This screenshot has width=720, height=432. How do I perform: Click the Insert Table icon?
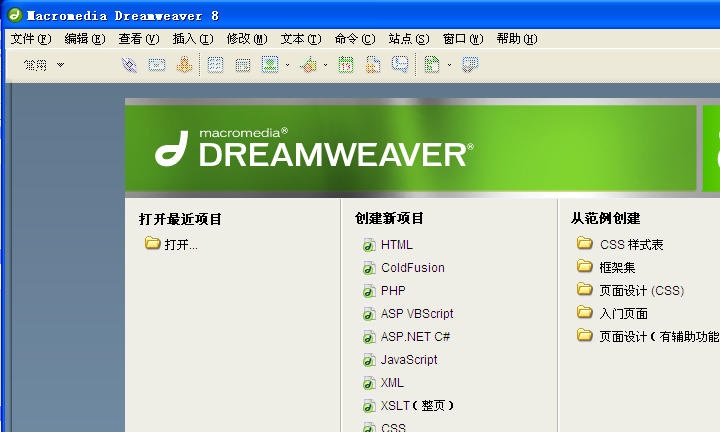(215, 65)
